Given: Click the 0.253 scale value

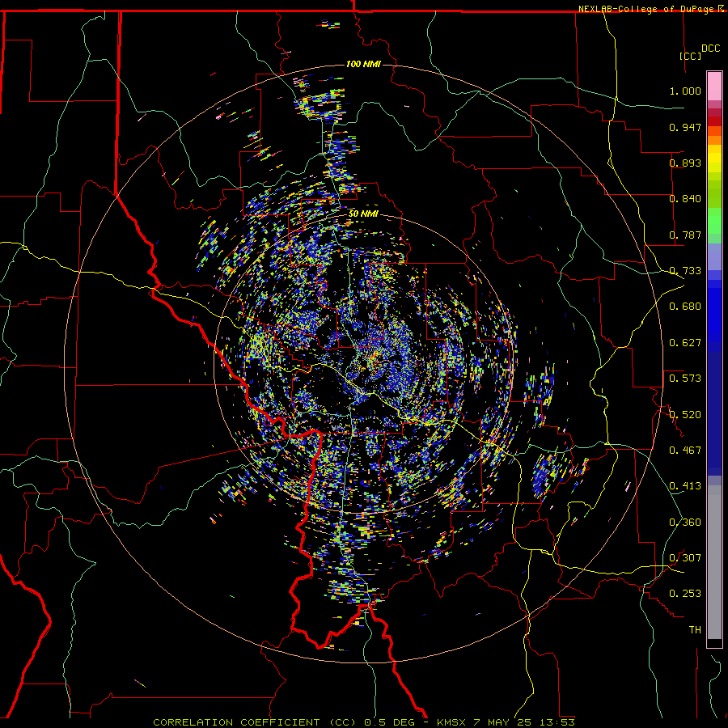Looking at the screenshot, I should click(x=685, y=594).
